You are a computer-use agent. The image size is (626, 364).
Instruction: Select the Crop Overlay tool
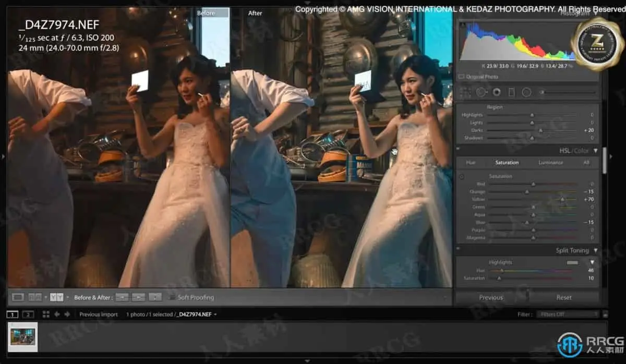[x=465, y=92]
